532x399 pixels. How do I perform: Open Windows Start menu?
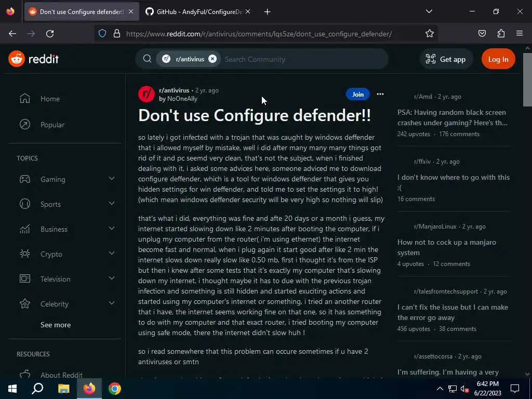(x=12, y=389)
